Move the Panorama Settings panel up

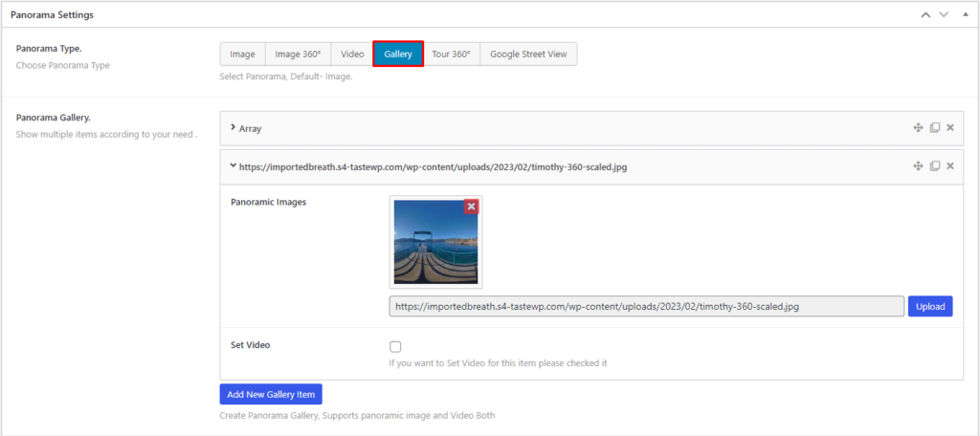pyautogui.click(x=925, y=15)
